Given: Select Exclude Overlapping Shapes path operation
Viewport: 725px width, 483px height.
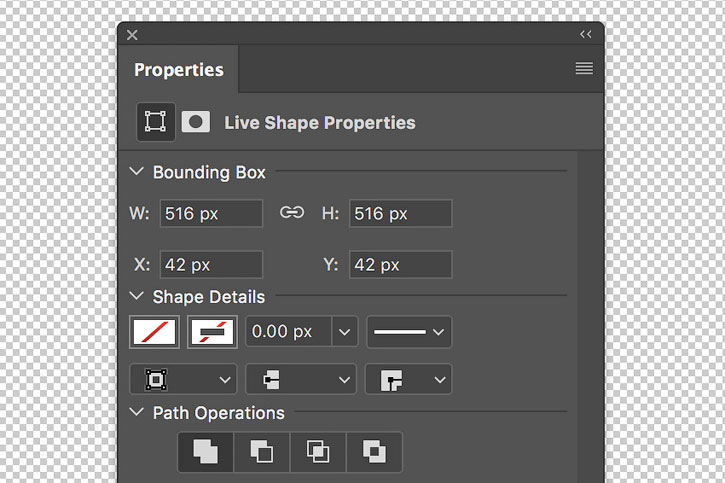Looking at the screenshot, I should pyautogui.click(x=374, y=452).
